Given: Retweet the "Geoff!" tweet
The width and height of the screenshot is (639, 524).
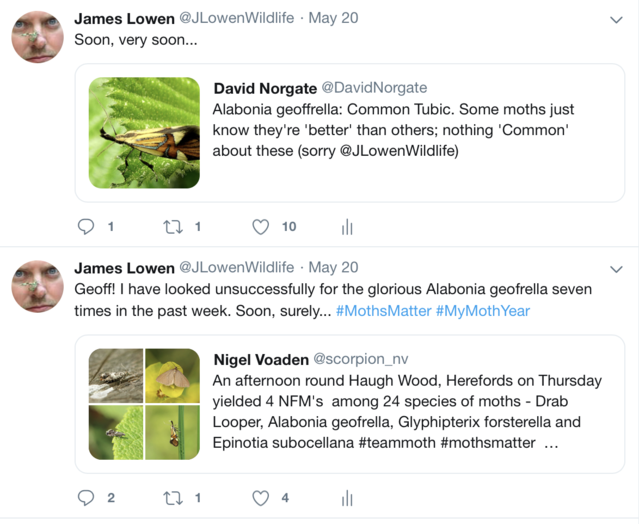Looking at the screenshot, I should click(x=172, y=498).
